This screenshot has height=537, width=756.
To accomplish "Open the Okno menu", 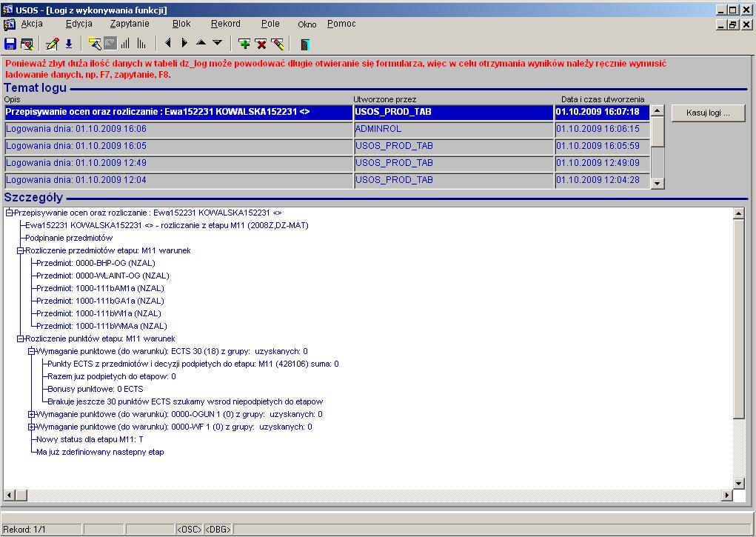I will tap(307, 24).
